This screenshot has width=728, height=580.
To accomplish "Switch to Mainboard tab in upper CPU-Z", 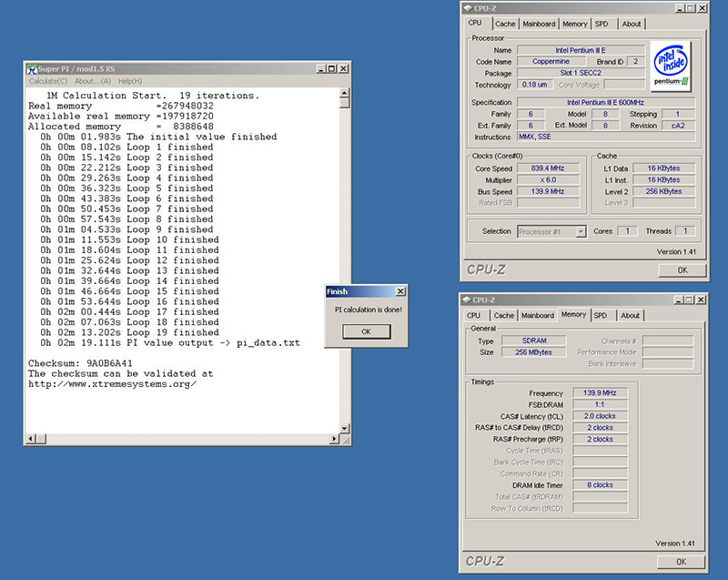I will coord(539,24).
